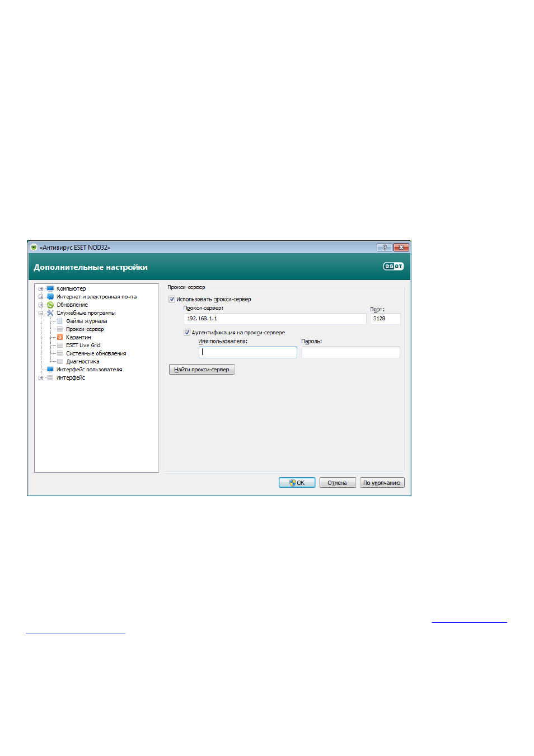Click the orange Карантин icon
This screenshot has width=534, height=756.
pos(60,337)
